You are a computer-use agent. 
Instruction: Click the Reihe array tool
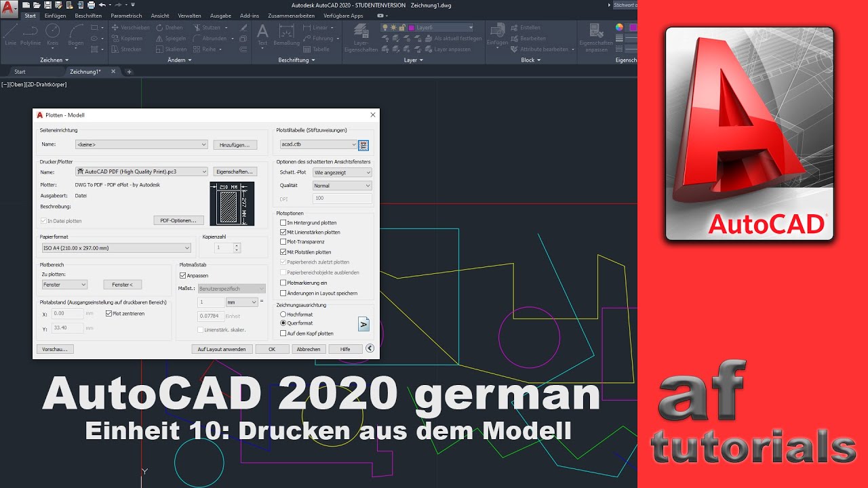tap(204, 49)
